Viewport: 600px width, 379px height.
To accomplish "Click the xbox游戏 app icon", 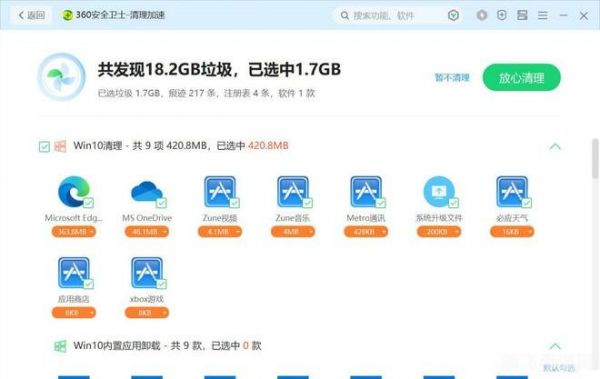I will pyautogui.click(x=147, y=272).
